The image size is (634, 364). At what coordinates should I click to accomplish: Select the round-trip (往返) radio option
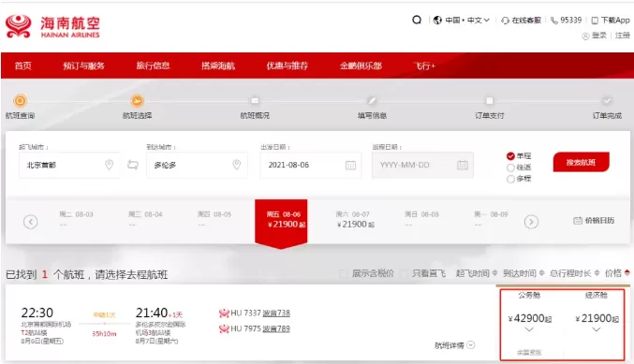[x=510, y=167]
